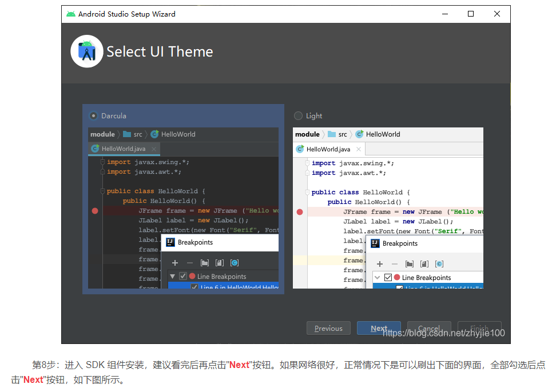This screenshot has height=392, width=552.
Task: Click the HelloWorld.java file icon in Darcula tab
Action: pyautogui.click(x=95, y=149)
